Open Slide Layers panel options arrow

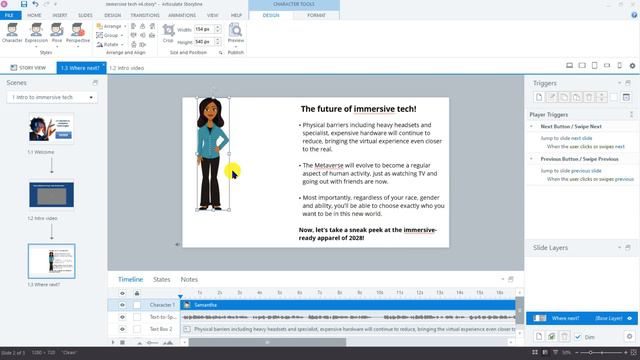tap(619, 247)
